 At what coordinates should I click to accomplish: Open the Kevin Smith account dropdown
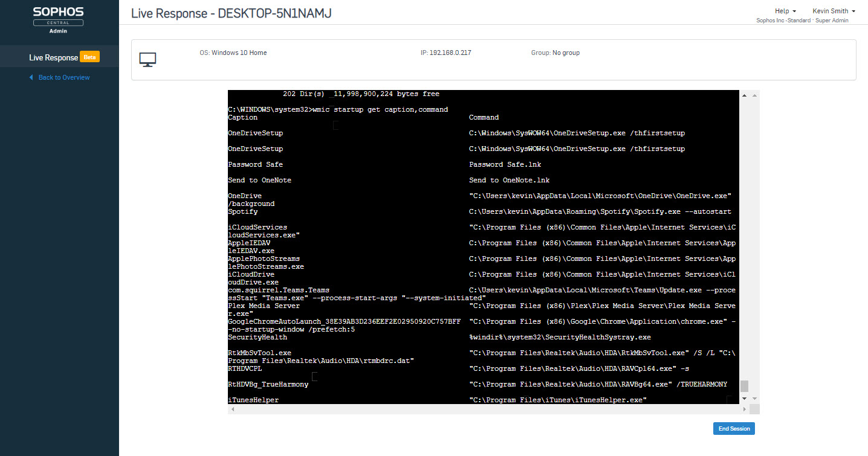coord(831,10)
